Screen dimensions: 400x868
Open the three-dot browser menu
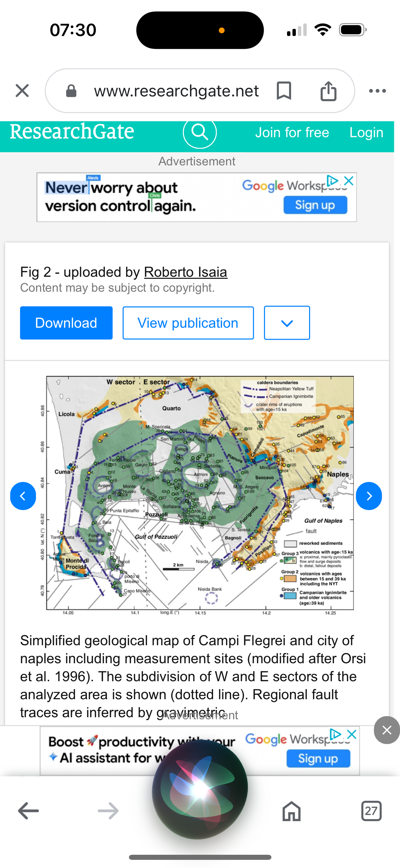point(377,91)
